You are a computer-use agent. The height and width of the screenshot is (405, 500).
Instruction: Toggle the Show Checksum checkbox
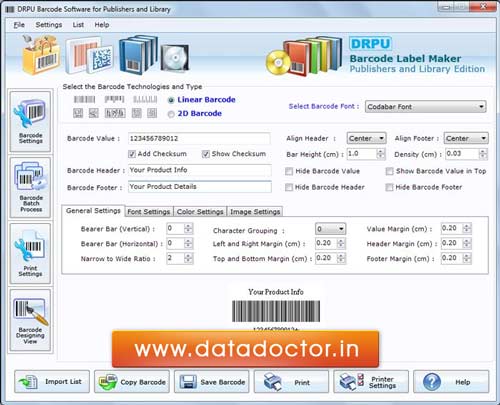[206, 154]
